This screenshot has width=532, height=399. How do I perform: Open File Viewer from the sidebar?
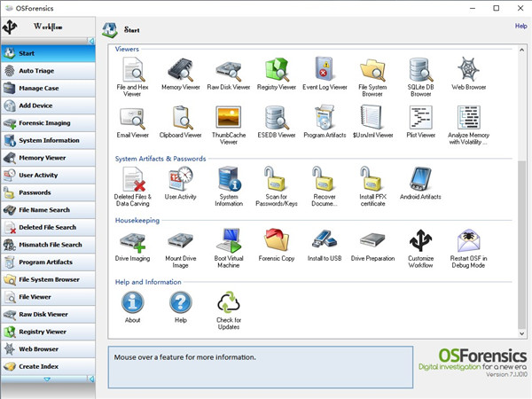(48, 297)
